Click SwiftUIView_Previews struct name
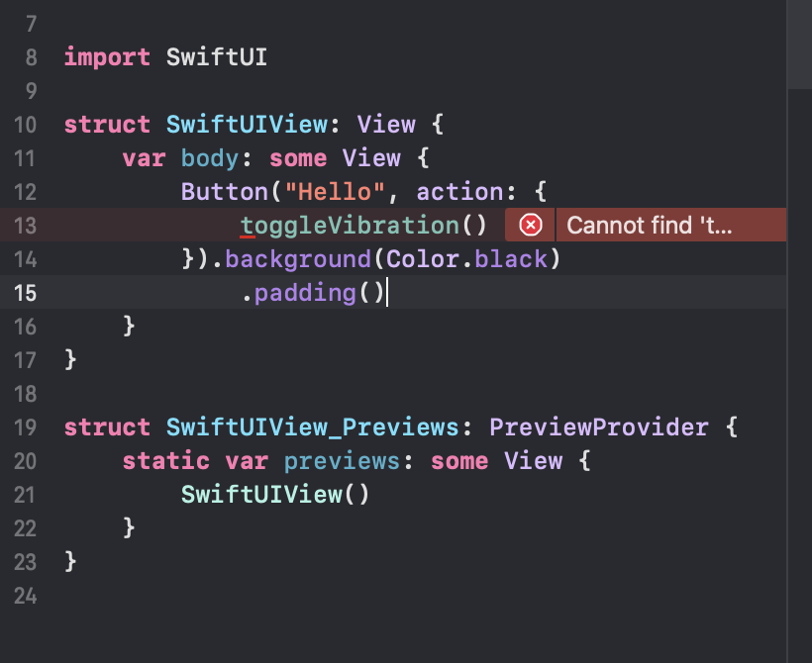 (312, 427)
